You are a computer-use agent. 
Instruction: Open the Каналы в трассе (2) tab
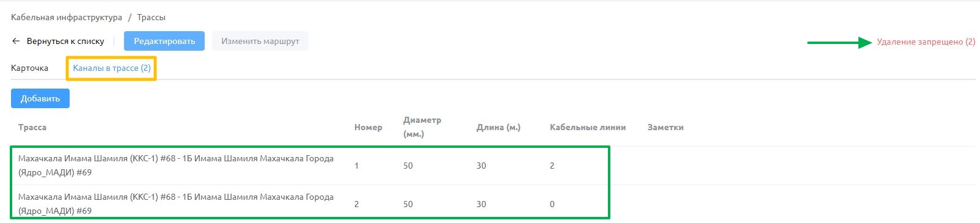[112, 68]
